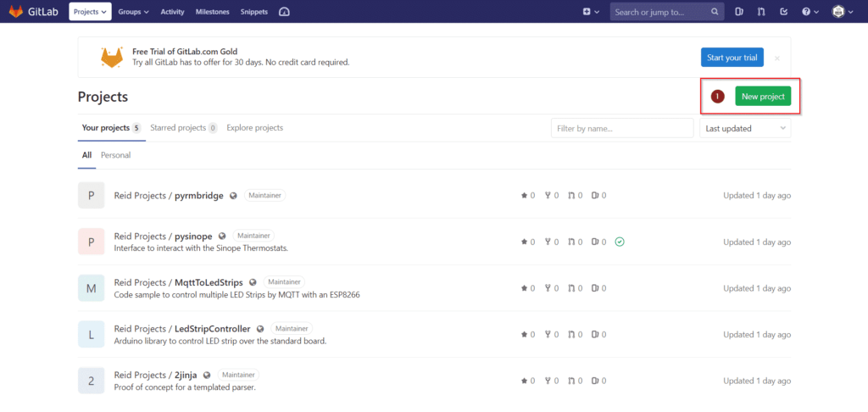
Task: Open the pyrmbridge project link
Action: pos(169,196)
